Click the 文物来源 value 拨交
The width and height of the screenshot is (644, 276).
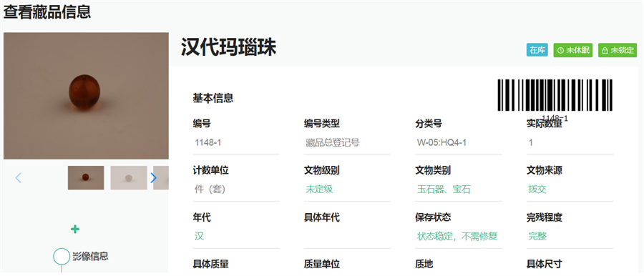[x=537, y=189]
